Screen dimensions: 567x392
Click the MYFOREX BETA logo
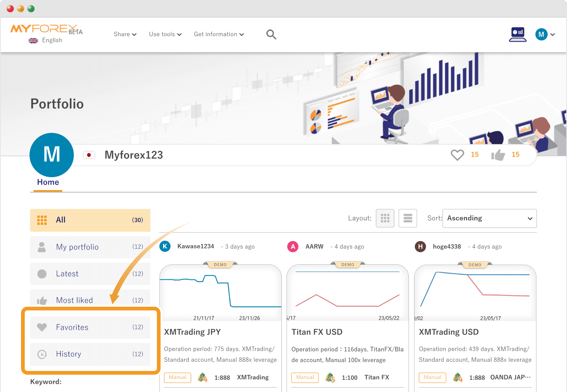coord(47,29)
